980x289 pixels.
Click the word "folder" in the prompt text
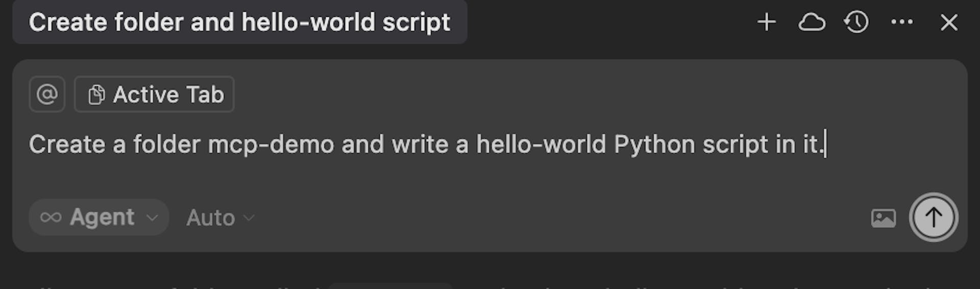(x=166, y=144)
